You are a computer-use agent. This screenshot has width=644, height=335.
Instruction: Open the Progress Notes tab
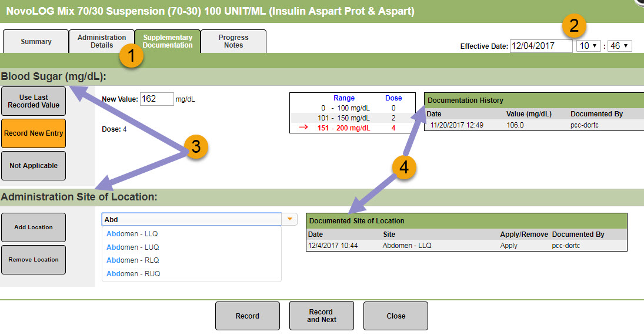point(233,42)
